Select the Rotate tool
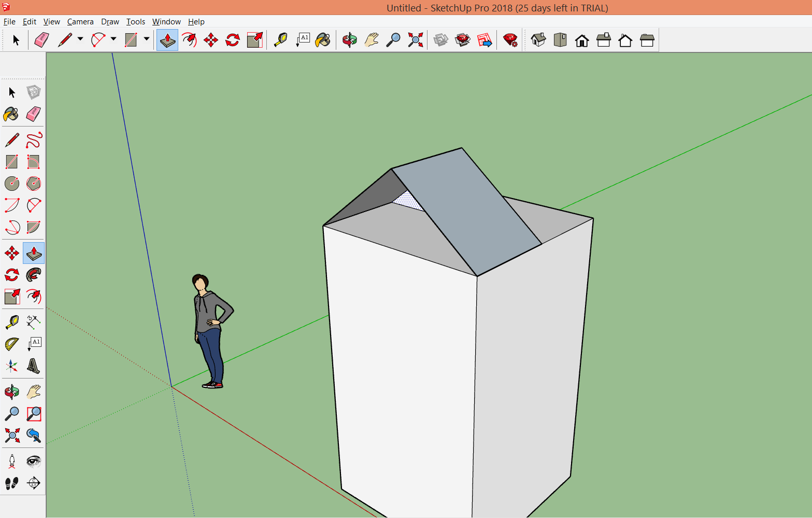 coord(232,39)
